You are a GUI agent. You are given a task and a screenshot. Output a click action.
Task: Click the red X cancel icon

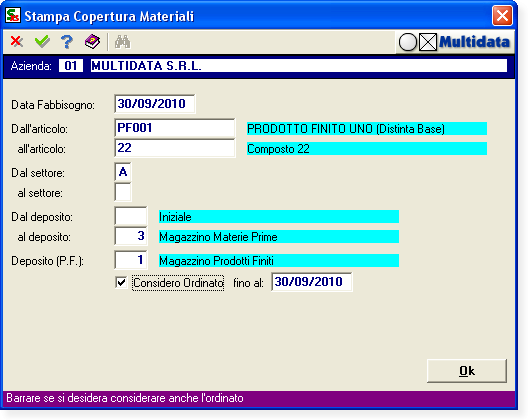pyautogui.click(x=16, y=41)
